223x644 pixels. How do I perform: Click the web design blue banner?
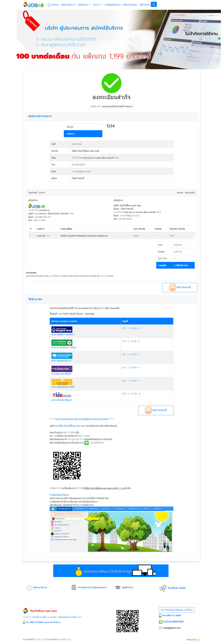click(x=111, y=571)
